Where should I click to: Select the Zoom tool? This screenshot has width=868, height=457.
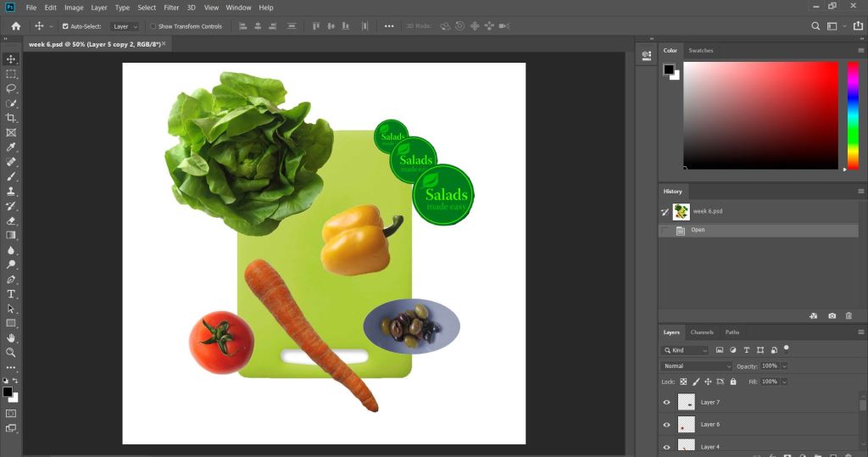coord(11,352)
